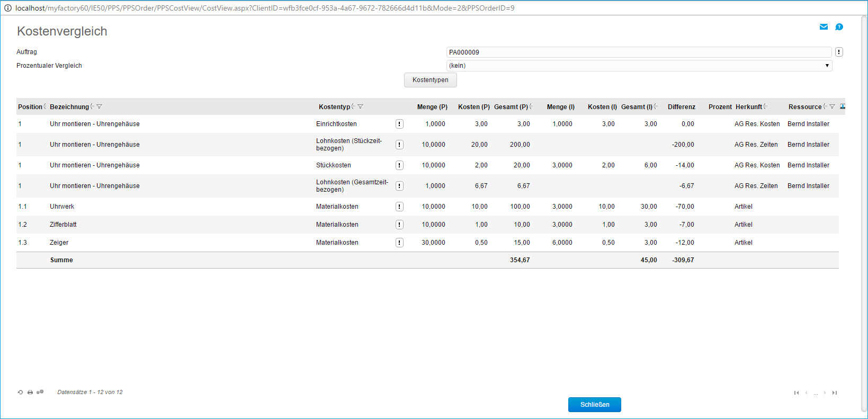The height and width of the screenshot is (419, 868).
Task: Go to last page of records
Action: click(x=835, y=393)
